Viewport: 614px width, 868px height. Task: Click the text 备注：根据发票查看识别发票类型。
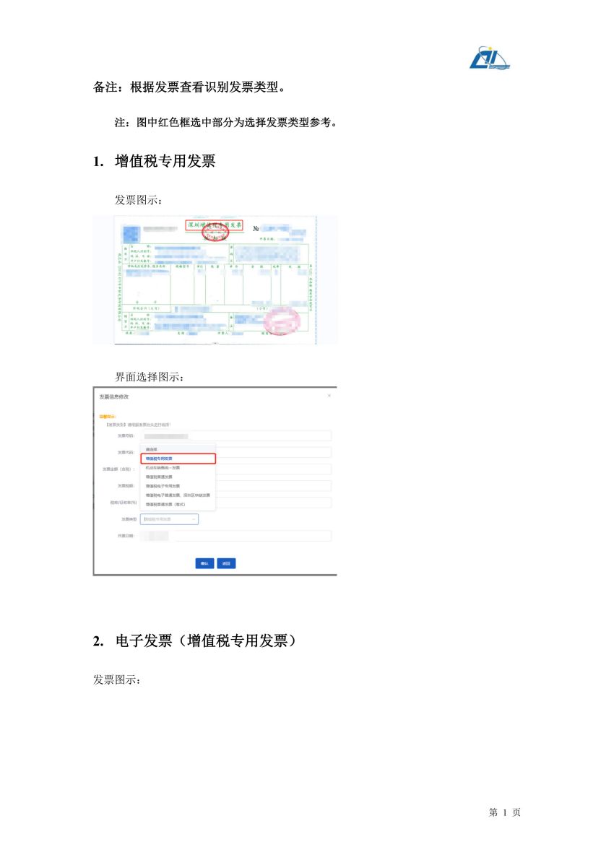189,88
